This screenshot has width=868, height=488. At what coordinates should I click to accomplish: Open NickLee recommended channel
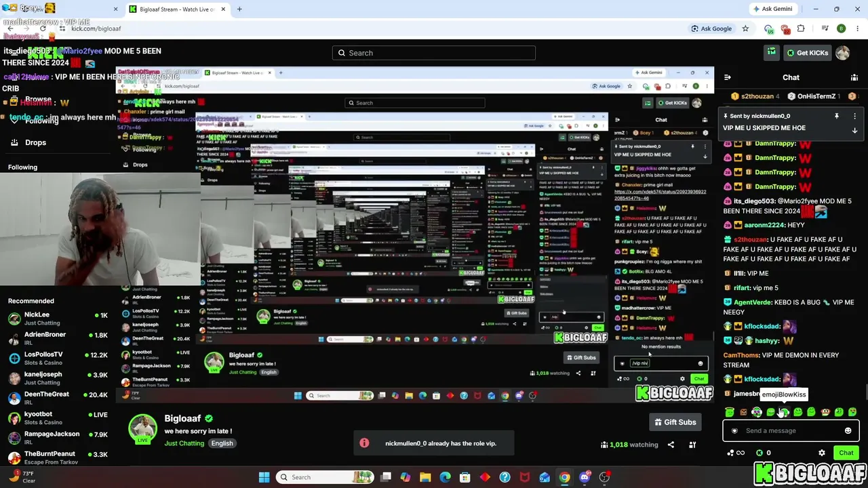(x=58, y=319)
